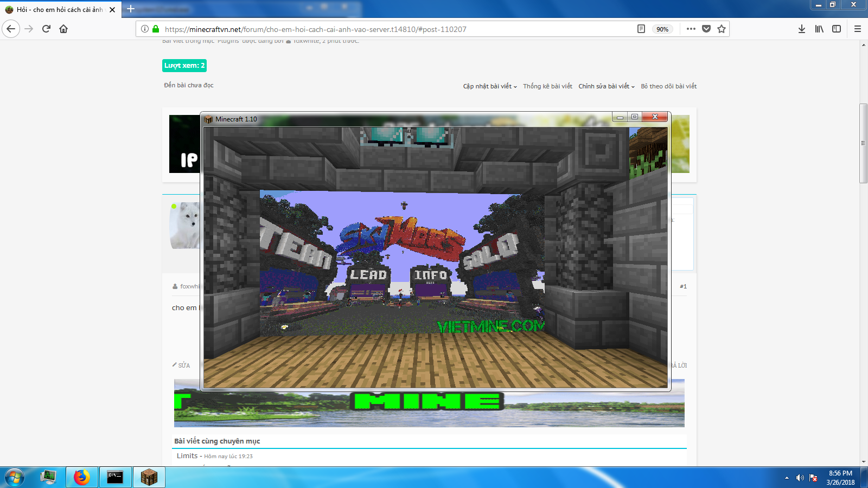Expand 'Cập nhật bài viết' dropdown
This screenshot has height=488, width=868.
tap(489, 86)
